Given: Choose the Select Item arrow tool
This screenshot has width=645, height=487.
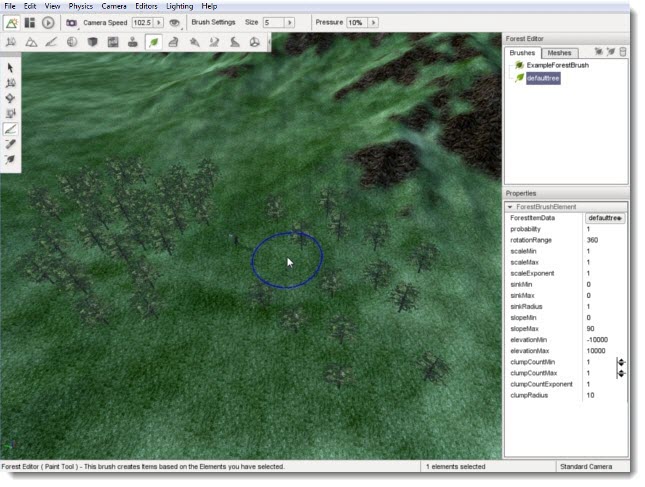Looking at the screenshot, I should 10,67.
